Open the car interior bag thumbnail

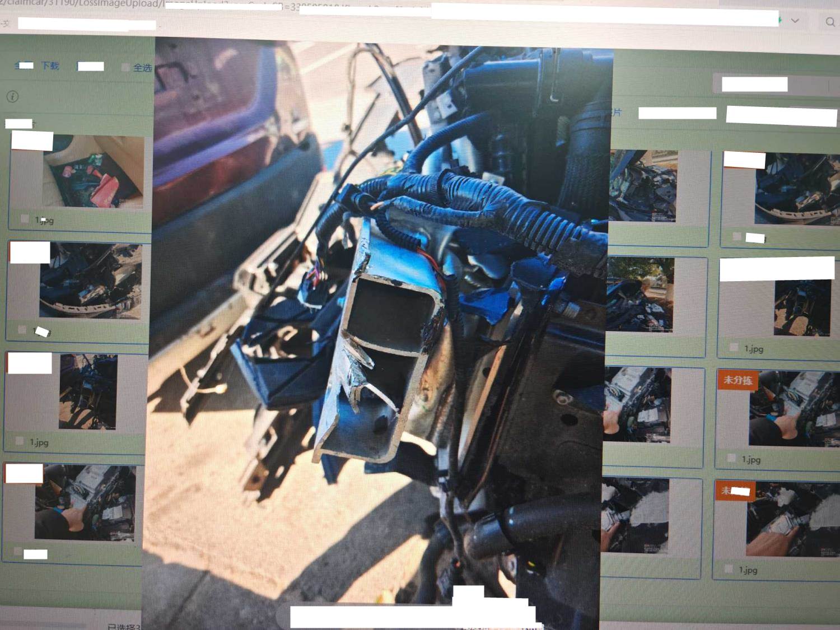coord(93,172)
